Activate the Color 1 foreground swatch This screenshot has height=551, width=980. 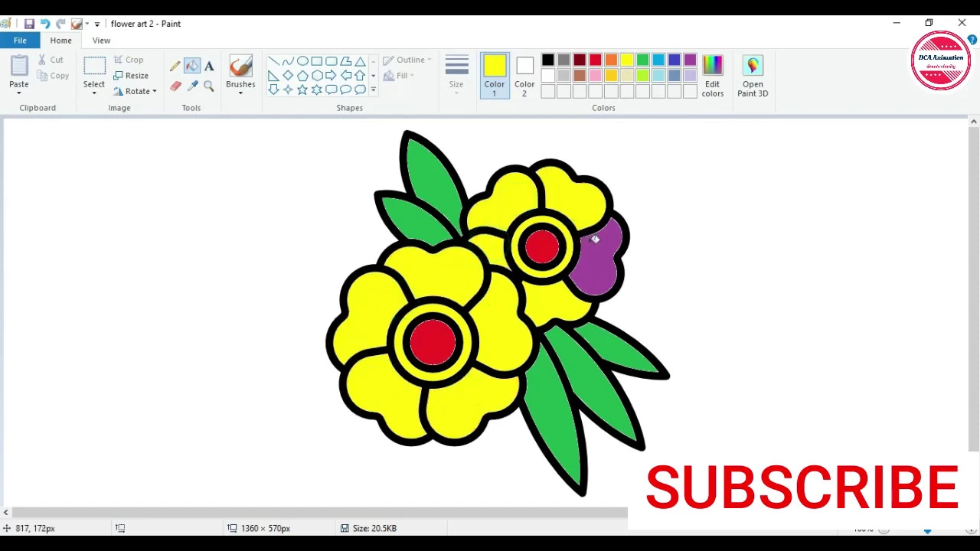[x=495, y=75]
